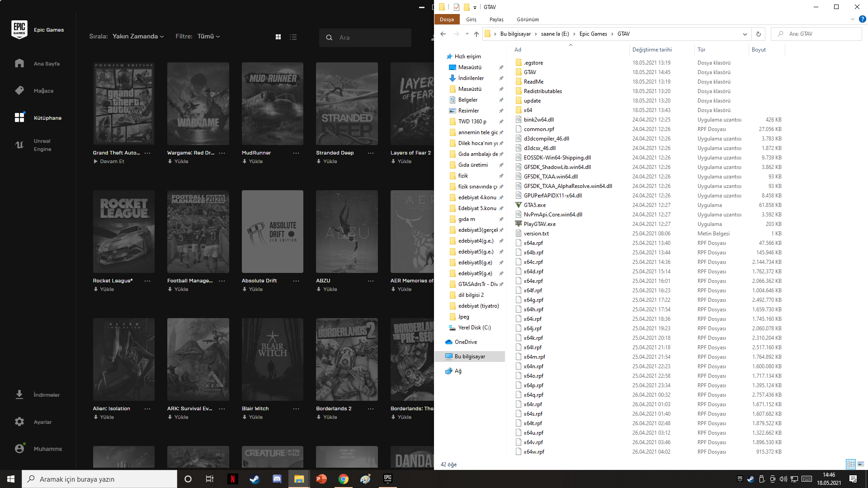This screenshot has height=488, width=868.
Task: Open the Paylaş ribbon tab
Action: (x=496, y=19)
